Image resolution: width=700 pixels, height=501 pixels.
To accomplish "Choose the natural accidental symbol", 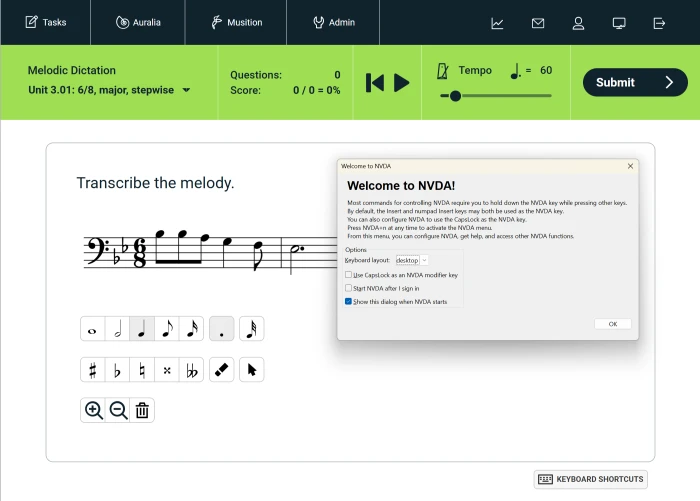I will coord(142,370).
